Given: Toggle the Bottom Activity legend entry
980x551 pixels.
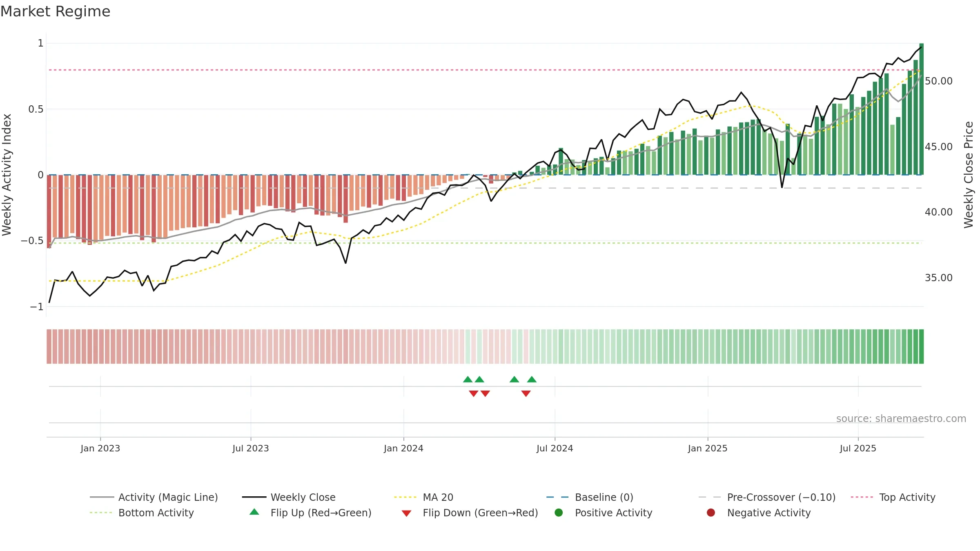Looking at the screenshot, I should 142,513.
